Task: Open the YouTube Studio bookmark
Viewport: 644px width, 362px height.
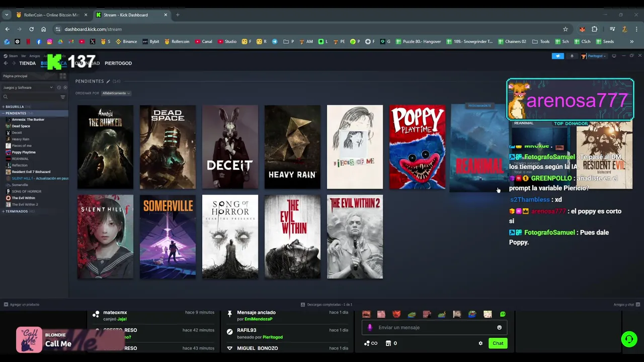Action: [x=227, y=42]
